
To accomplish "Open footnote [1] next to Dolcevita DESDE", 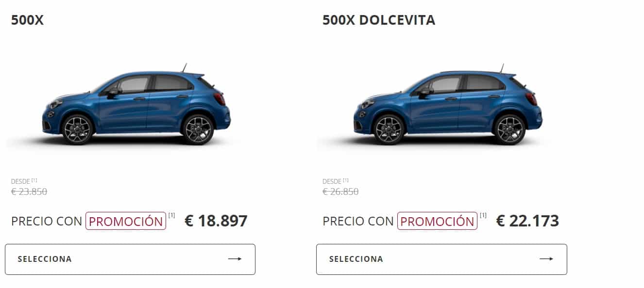I will tap(346, 180).
